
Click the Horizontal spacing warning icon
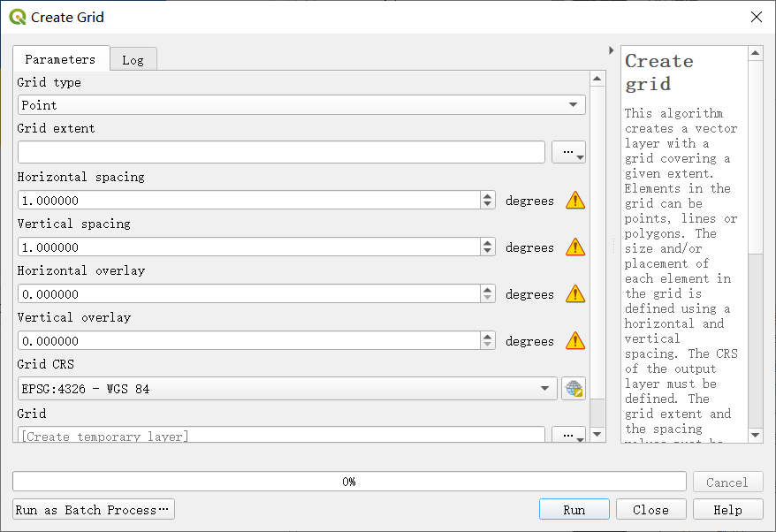click(x=575, y=201)
